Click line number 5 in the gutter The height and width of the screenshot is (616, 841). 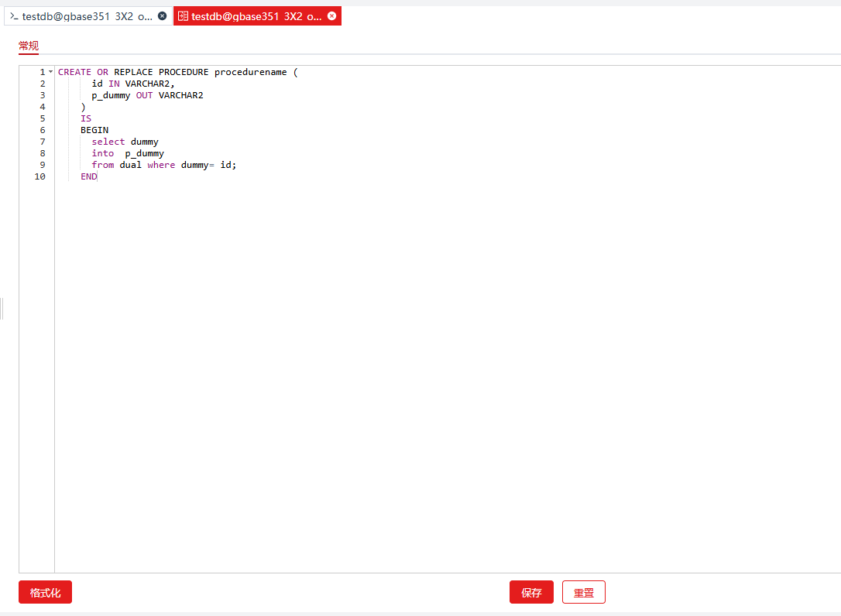tap(42, 118)
